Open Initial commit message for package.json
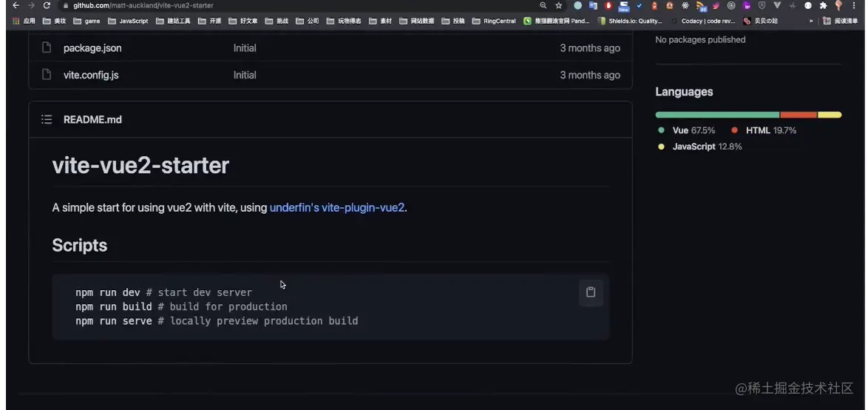868x410 pixels. pos(245,47)
